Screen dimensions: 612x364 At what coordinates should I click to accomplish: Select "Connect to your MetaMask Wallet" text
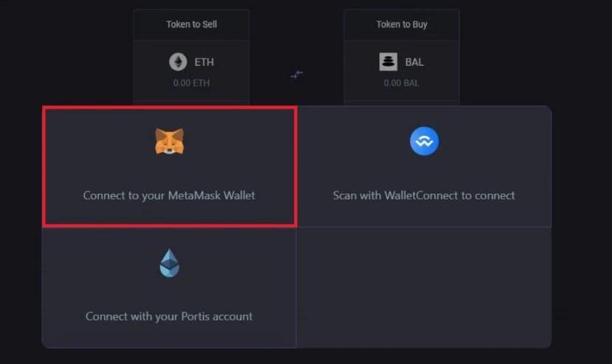pos(169,196)
